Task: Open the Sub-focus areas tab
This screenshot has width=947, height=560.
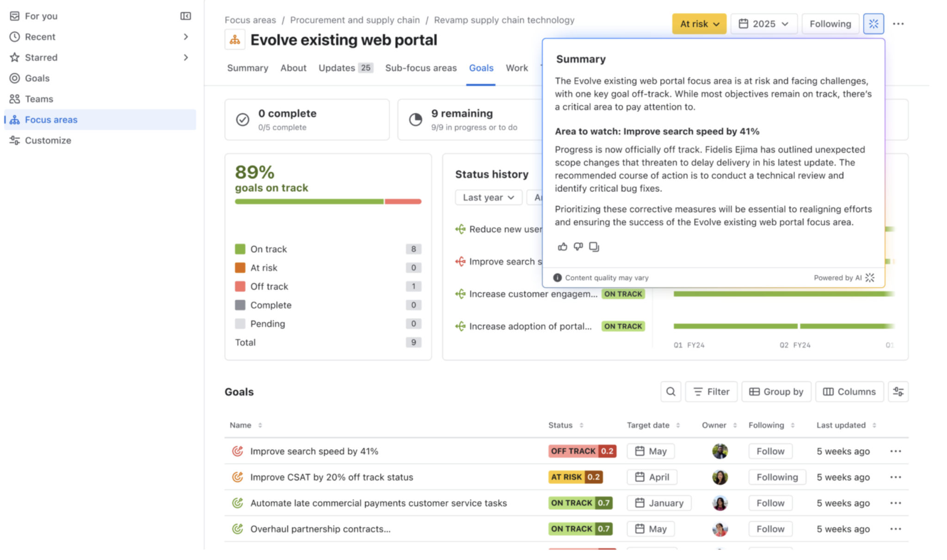Action: point(421,68)
